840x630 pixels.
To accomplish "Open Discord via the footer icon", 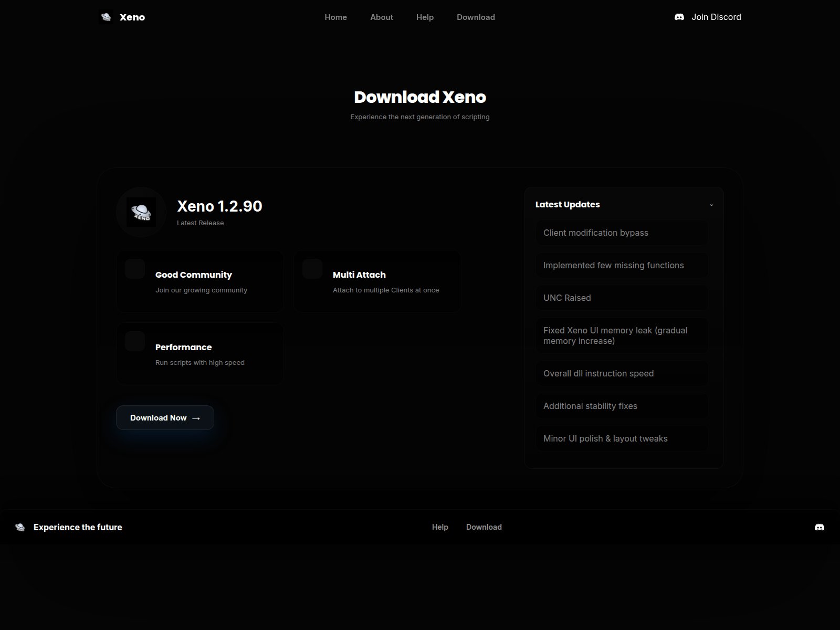I will pos(820,527).
